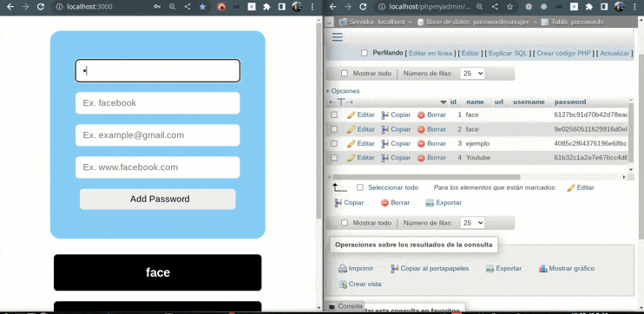Viewport: 644px width, 314px height.
Task: Open the Consola panel at the bottom
Action: (x=345, y=306)
